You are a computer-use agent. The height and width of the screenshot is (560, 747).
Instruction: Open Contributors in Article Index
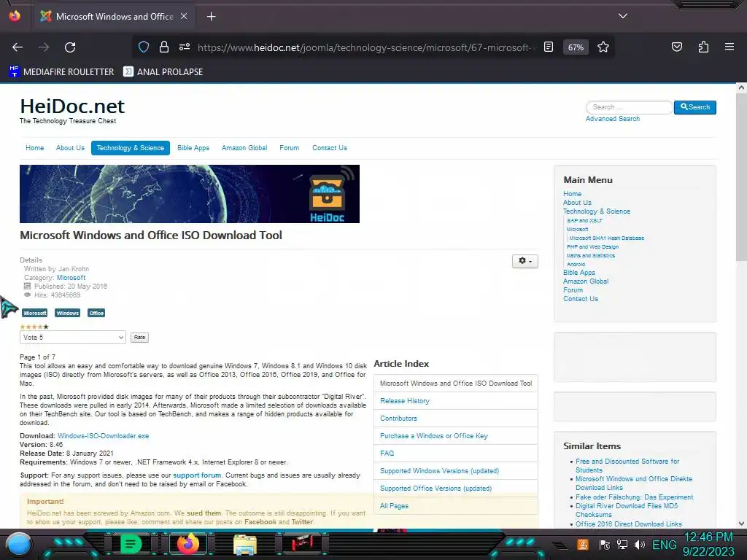click(x=398, y=418)
